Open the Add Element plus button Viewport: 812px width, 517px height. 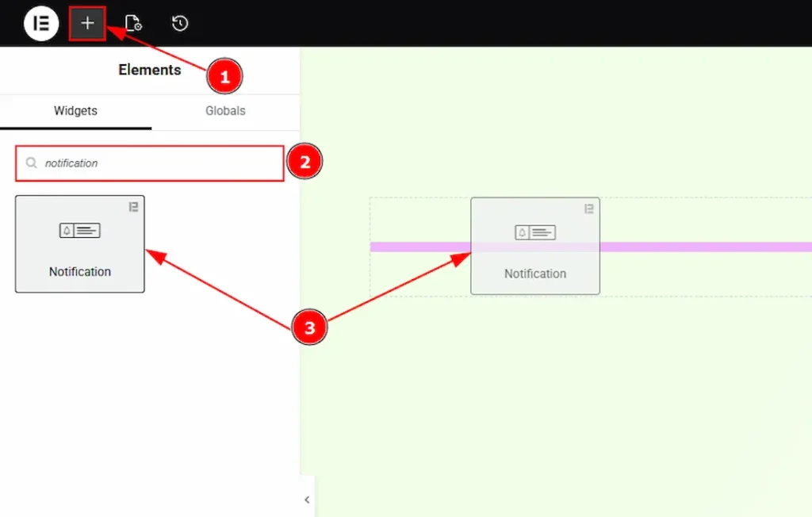[x=87, y=23]
